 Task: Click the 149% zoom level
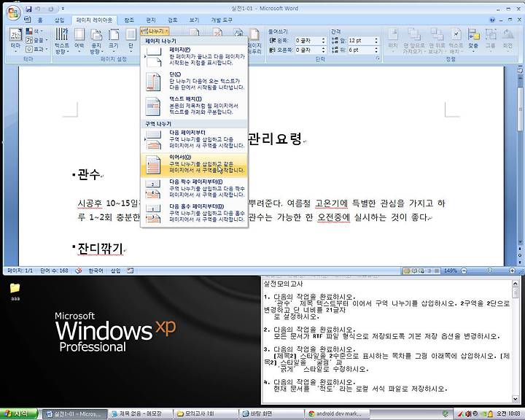pyautogui.click(x=451, y=271)
